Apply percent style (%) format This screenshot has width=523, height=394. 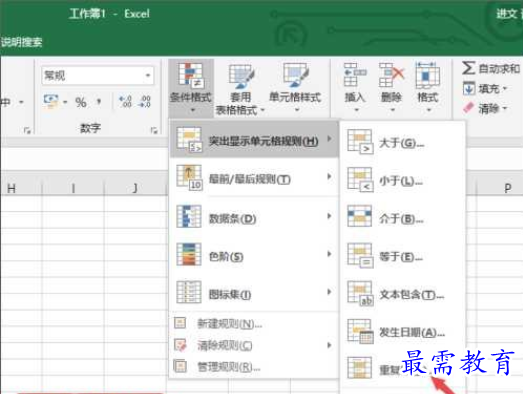point(81,102)
